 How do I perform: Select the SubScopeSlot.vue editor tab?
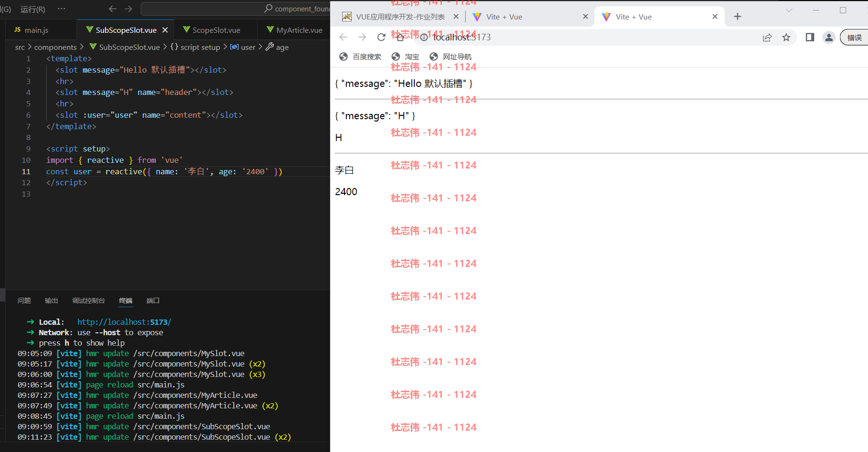(x=126, y=30)
